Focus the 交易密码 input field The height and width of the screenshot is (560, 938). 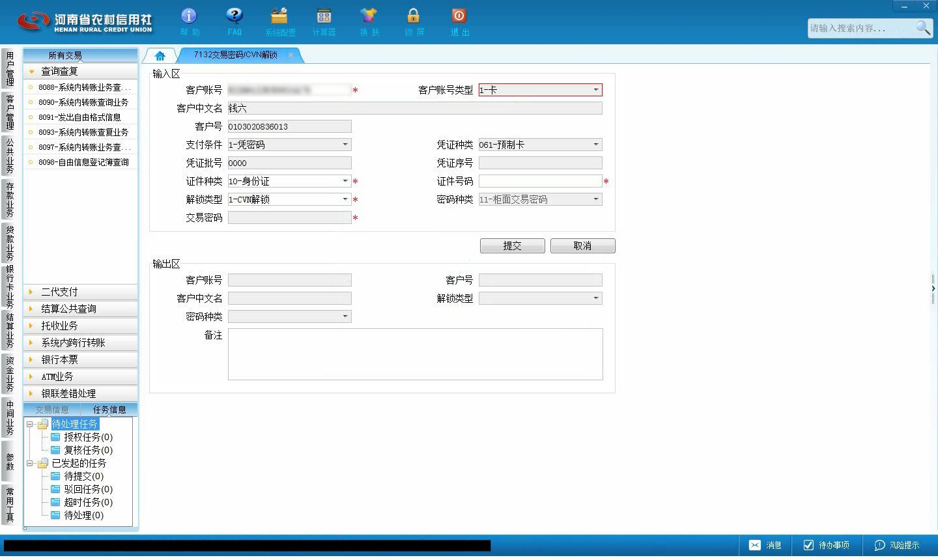click(289, 217)
